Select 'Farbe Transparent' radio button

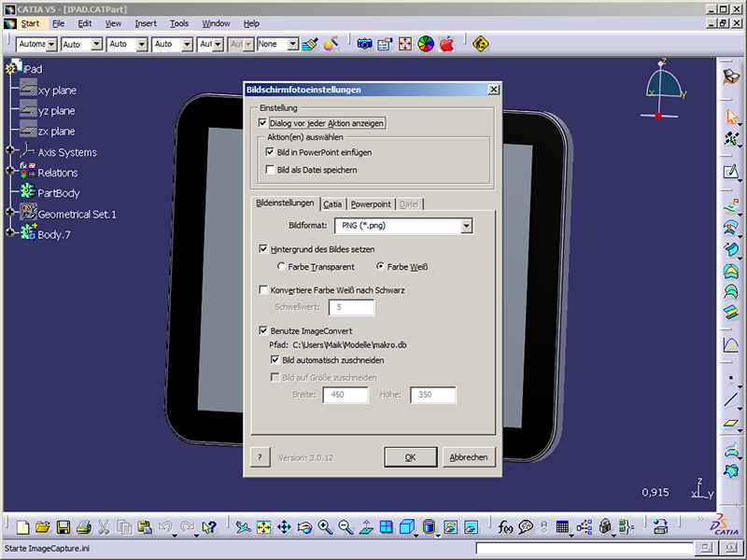[x=282, y=267]
